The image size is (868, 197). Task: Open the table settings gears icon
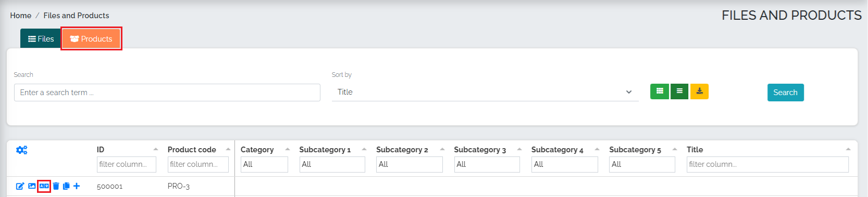click(x=21, y=150)
